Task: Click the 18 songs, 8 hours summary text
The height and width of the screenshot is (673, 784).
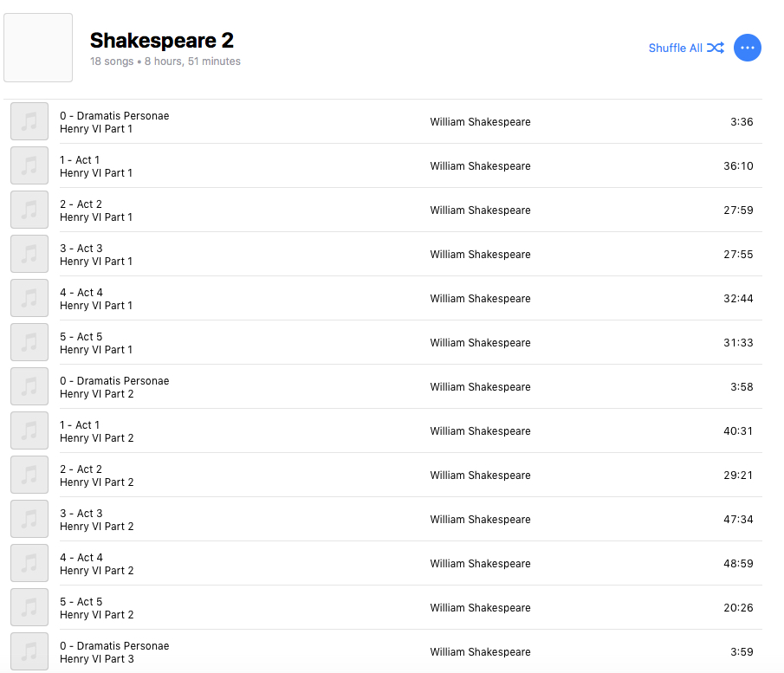Action: (x=165, y=61)
